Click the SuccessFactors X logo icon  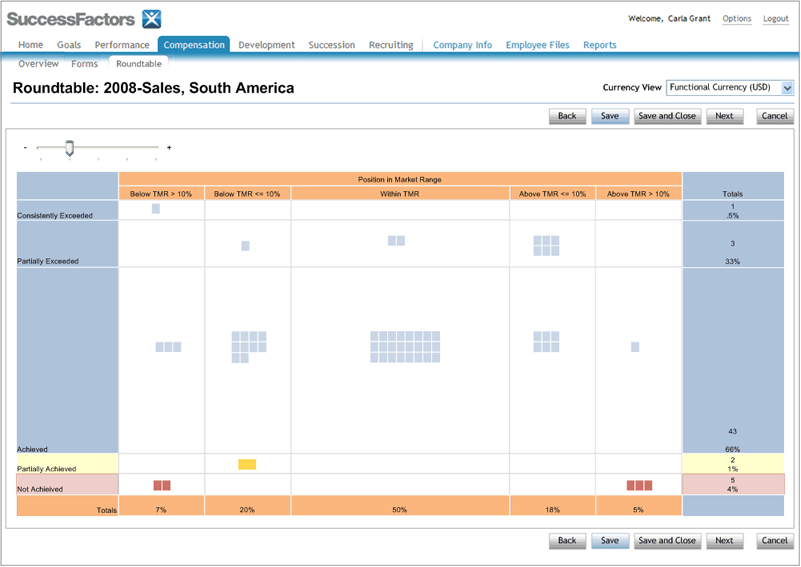click(x=151, y=18)
